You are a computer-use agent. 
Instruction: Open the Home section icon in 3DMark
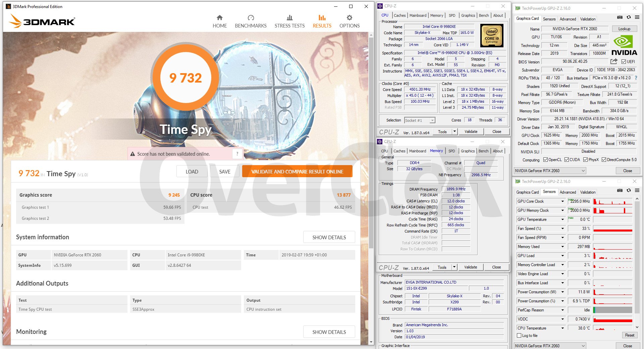pos(220,17)
